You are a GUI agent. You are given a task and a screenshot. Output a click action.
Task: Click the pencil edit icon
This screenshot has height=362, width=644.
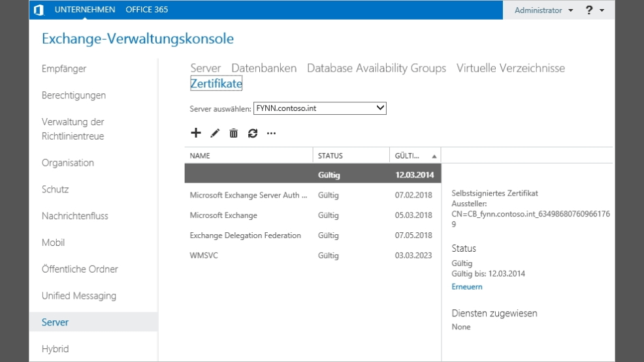(x=215, y=134)
